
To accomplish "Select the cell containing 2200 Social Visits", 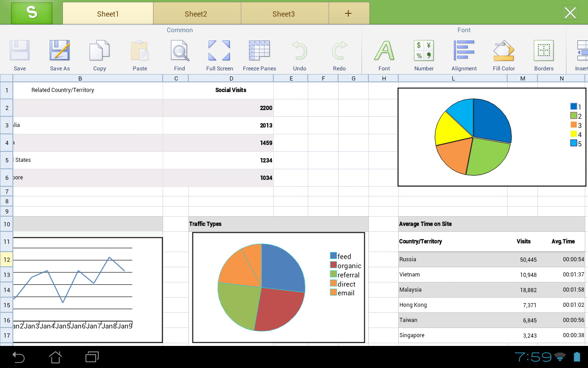I will click(x=231, y=108).
